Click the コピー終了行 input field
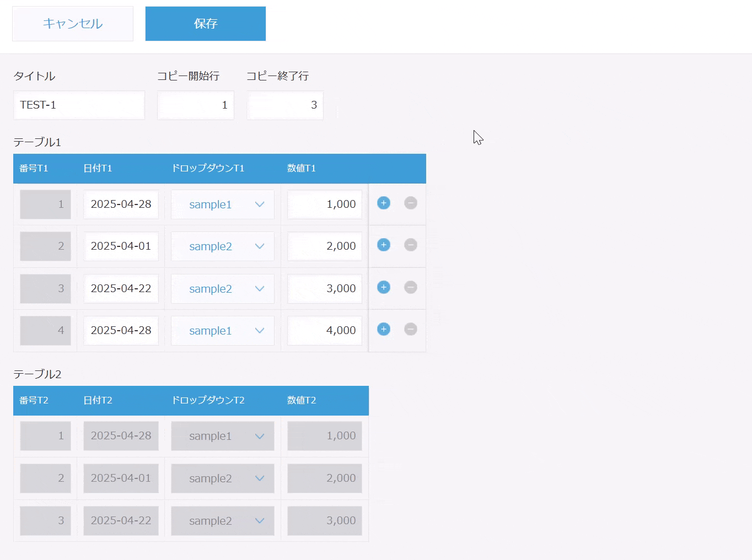The width and height of the screenshot is (752, 560). pos(285,105)
